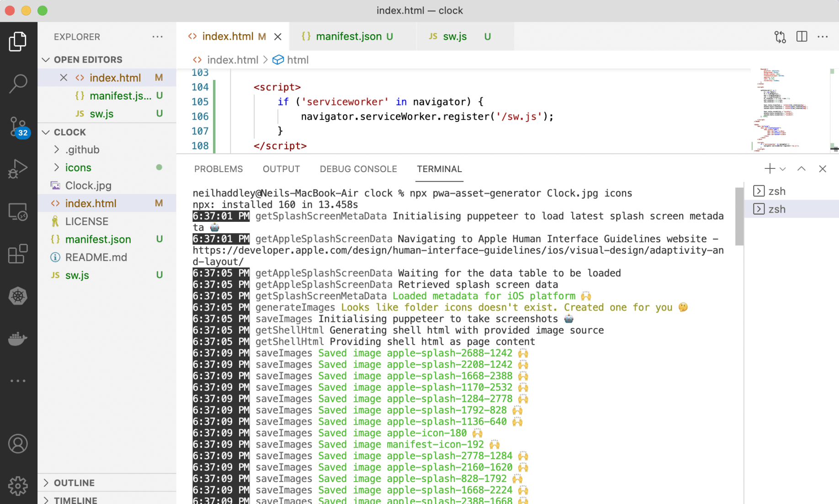This screenshot has height=504, width=839.
Task: Open the Kubernetes helm-wheel view
Action: pos(18,296)
